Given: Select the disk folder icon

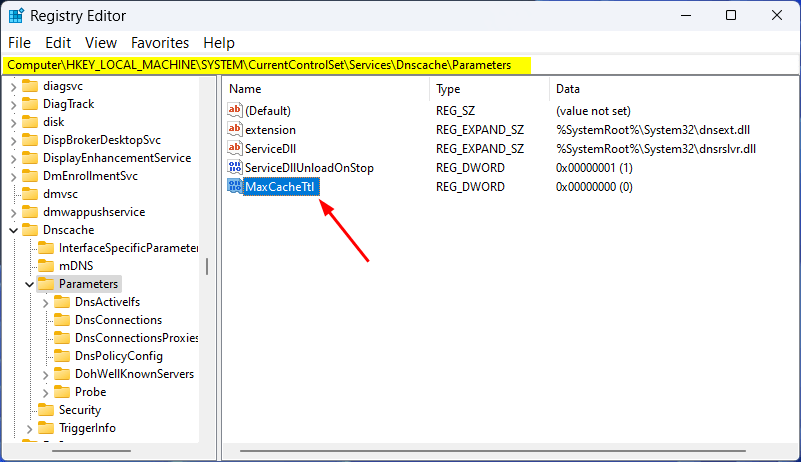Looking at the screenshot, I should [x=30, y=122].
